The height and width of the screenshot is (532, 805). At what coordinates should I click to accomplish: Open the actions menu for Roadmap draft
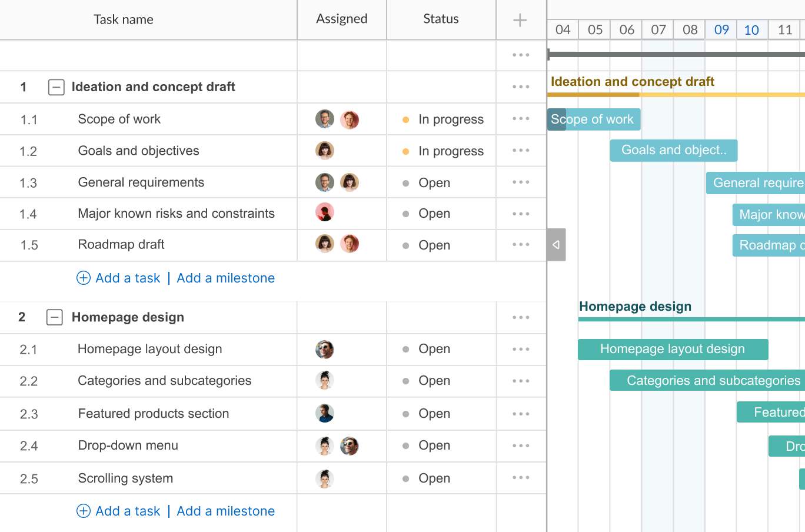coord(520,245)
